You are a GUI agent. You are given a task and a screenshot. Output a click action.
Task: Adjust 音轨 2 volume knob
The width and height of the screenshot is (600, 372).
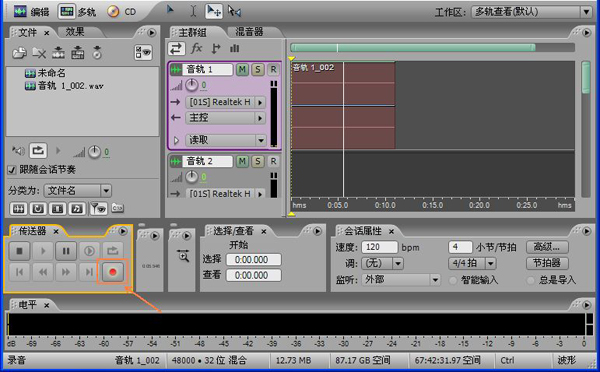click(192, 177)
